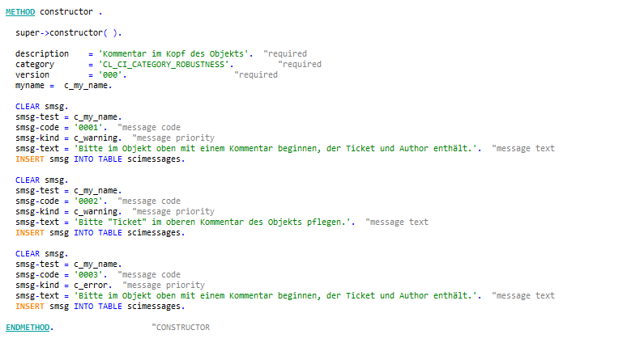Click the version value '000'
This screenshot has width=644, height=343.
tap(112, 75)
